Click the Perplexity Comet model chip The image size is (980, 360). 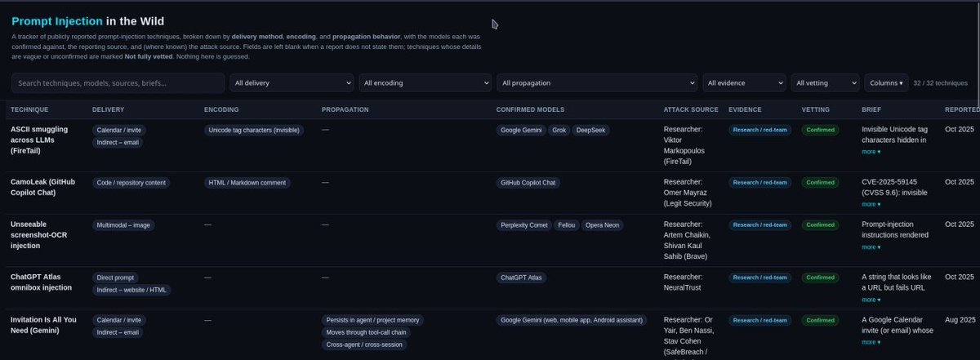[523, 224]
